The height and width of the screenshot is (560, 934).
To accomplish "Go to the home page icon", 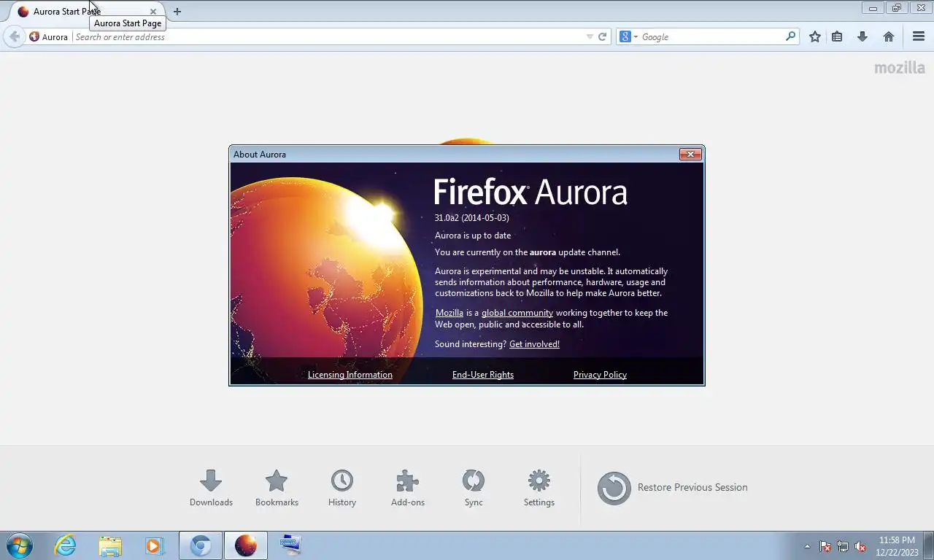I will [x=889, y=36].
